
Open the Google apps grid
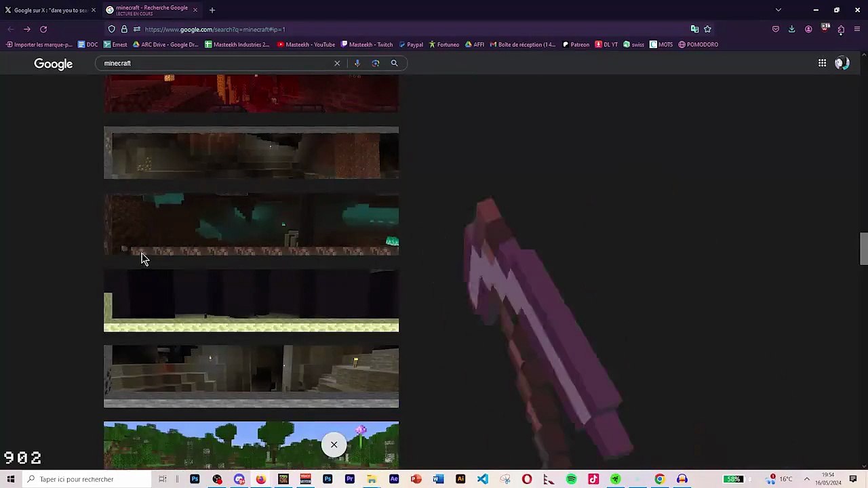click(822, 63)
